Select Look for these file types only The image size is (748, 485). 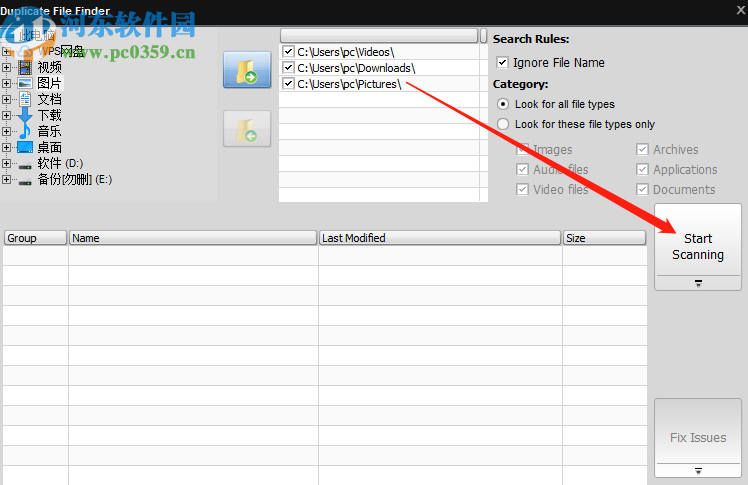[x=503, y=124]
